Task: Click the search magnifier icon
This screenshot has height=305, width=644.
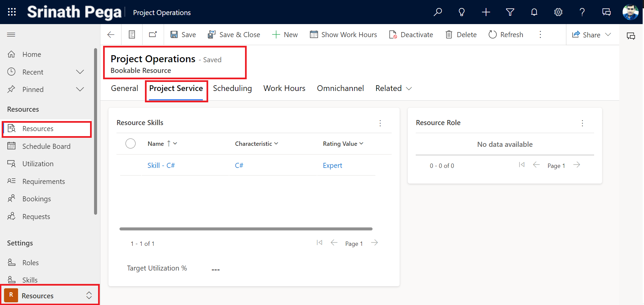Action: 437,12
